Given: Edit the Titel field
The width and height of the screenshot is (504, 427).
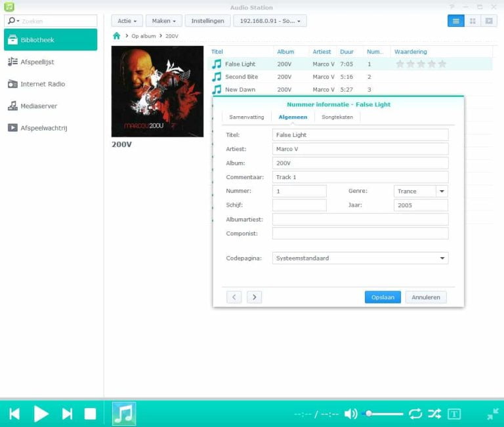Looking at the screenshot, I should pos(360,135).
